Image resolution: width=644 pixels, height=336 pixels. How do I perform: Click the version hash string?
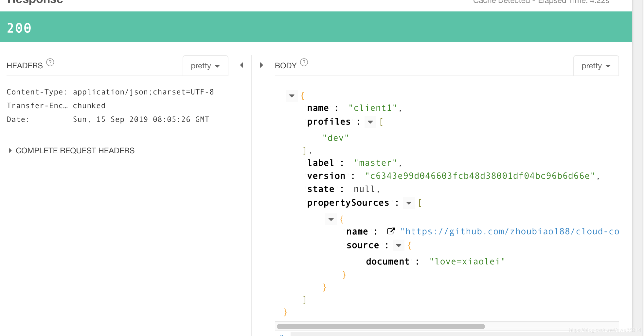[480, 176]
